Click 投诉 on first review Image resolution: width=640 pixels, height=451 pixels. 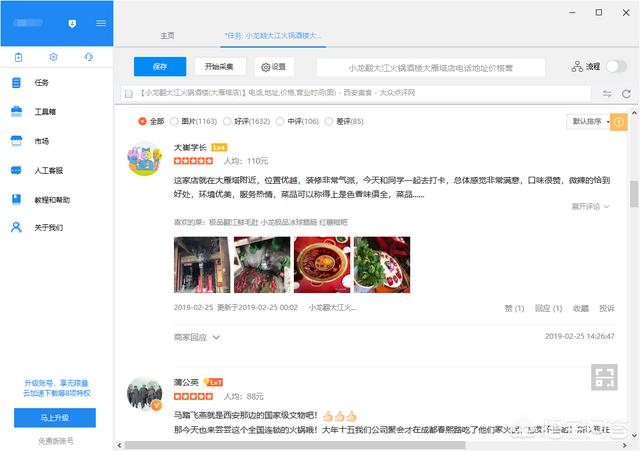tap(607, 309)
